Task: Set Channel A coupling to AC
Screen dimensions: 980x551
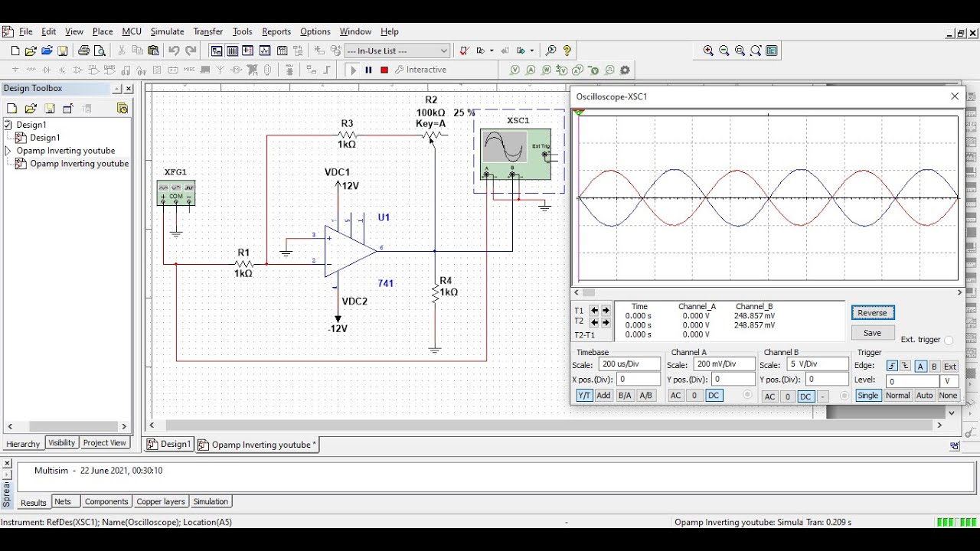Action: [675, 396]
